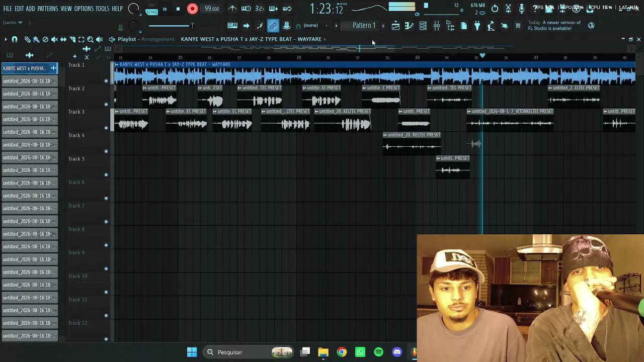This screenshot has width=644, height=362.
Task: Toggle multilink to controllers knob icon
Action: 286,26
